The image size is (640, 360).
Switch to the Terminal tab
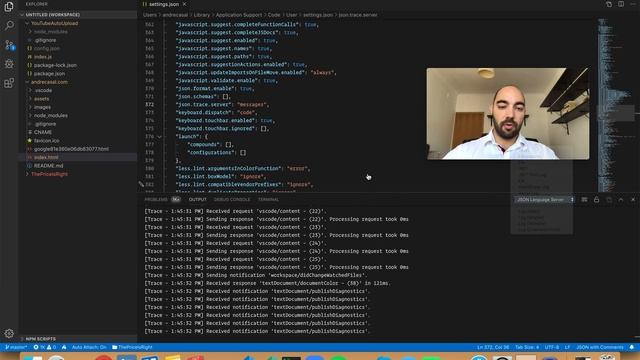point(268,200)
